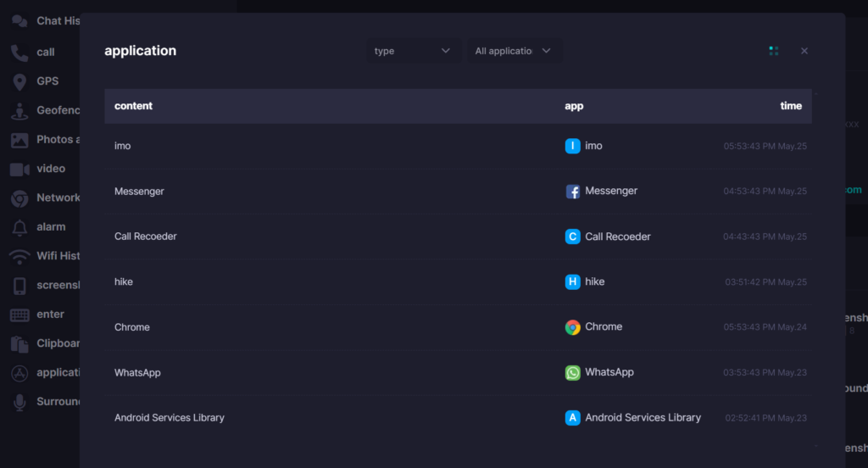Click time 05:53:43 PM May.25
Screen dimensions: 868x468
765,146
